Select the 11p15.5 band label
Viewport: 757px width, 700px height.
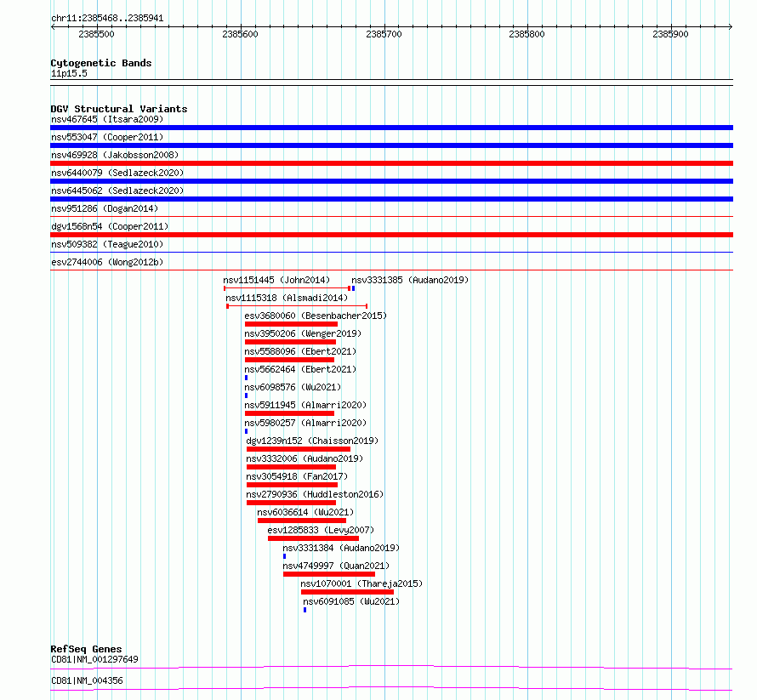pos(69,73)
